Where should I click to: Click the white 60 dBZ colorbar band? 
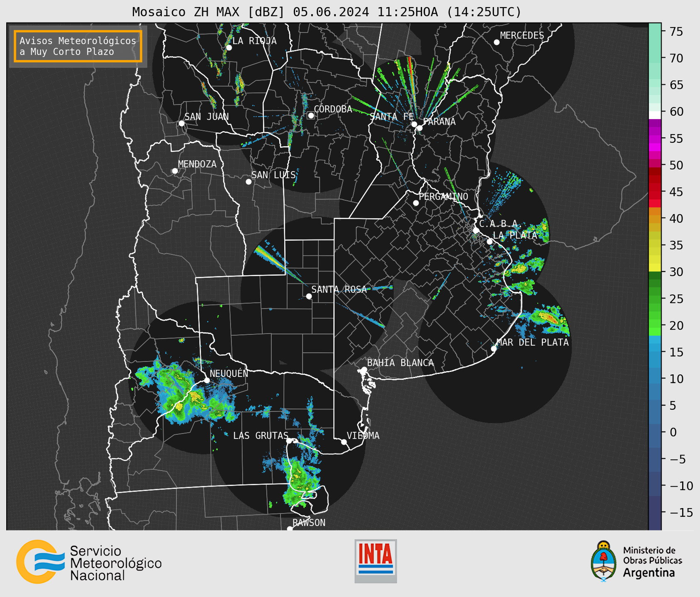click(655, 115)
